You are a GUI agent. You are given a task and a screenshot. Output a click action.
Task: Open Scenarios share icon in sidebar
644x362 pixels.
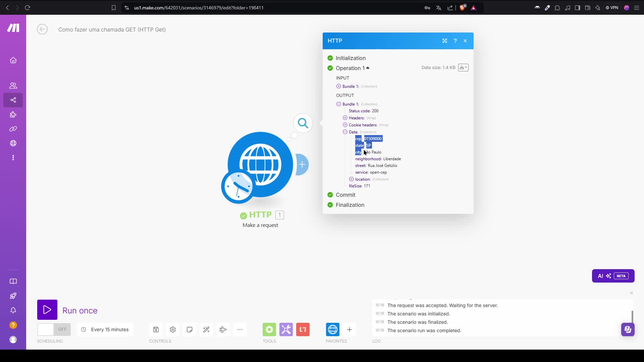tap(13, 100)
